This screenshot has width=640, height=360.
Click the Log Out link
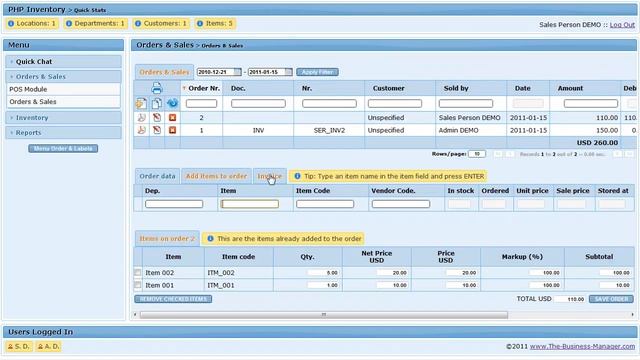coord(622,25)
